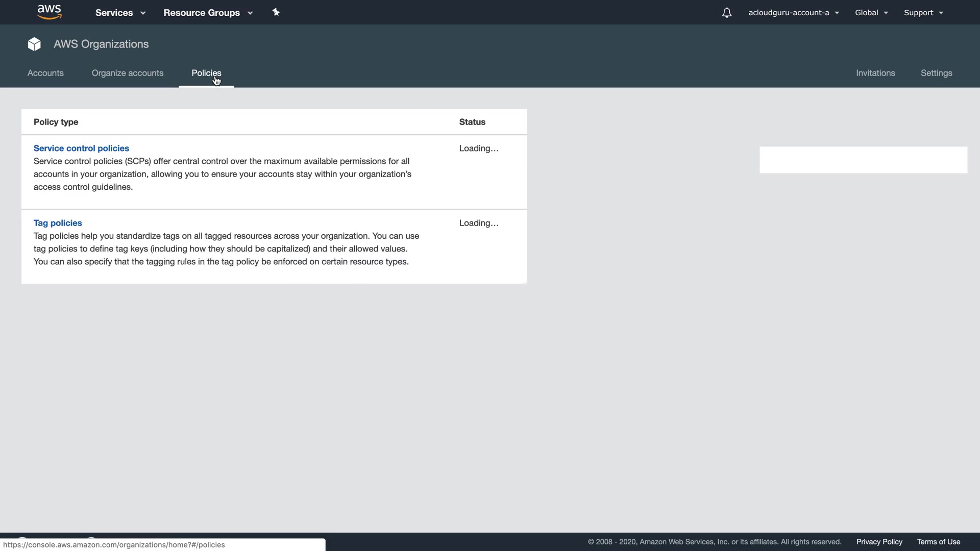This screenshot has height=551, width=980.
Task: Click the pin shortcuts icon
Action: 276,12
